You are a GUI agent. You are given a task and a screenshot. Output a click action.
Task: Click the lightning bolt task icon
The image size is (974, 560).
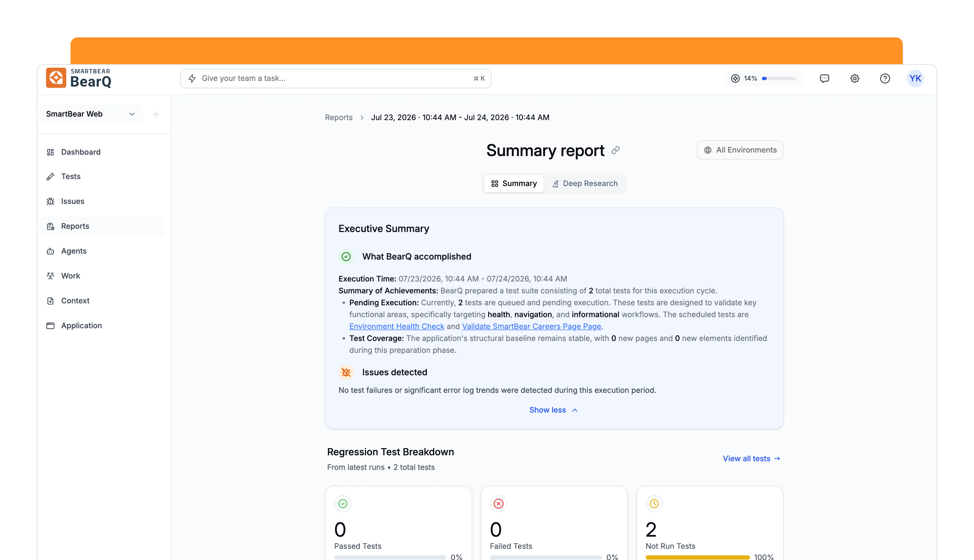[192, 79]
